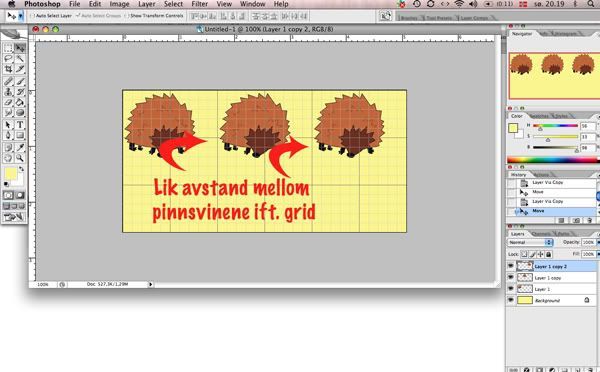Select the Eyedropper tool
600x372 pixels.
click(x=20, y=147)
